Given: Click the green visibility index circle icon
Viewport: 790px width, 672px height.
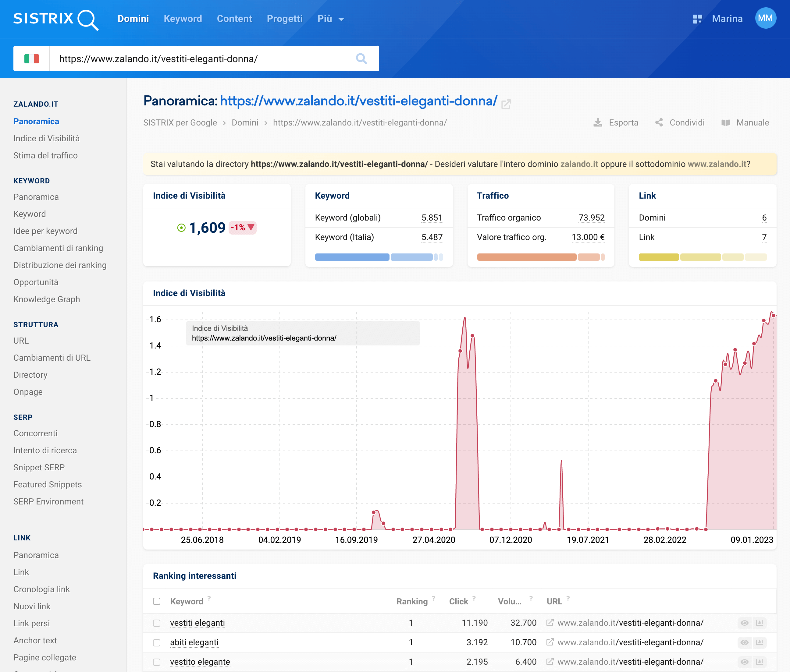Looking at the screenshot, I should point(181,228).
